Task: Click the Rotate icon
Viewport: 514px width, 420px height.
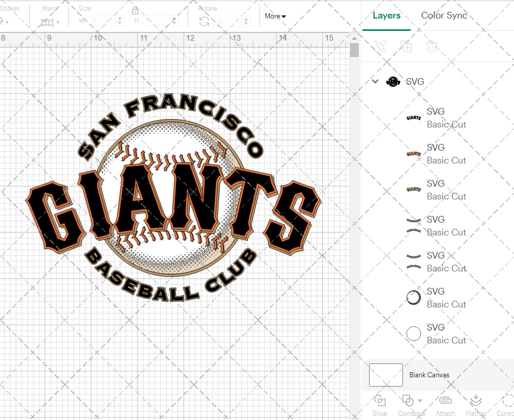Action: click(x=205, y=22)
